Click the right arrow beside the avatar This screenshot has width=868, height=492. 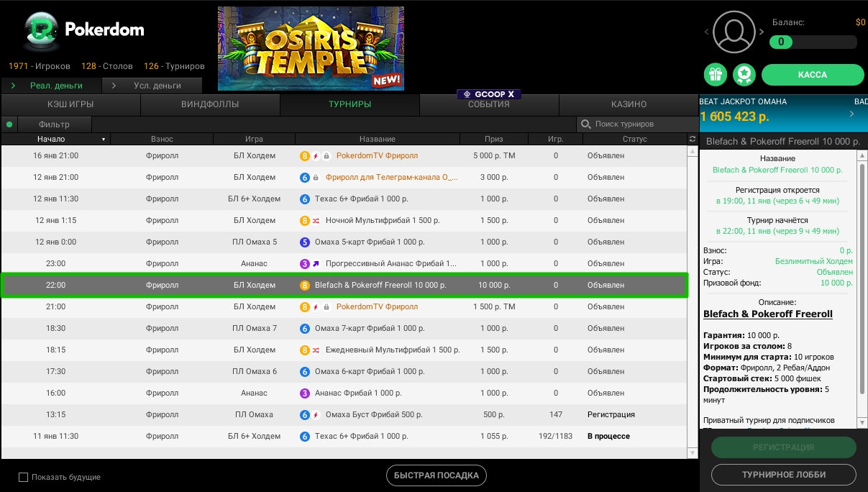762,32
